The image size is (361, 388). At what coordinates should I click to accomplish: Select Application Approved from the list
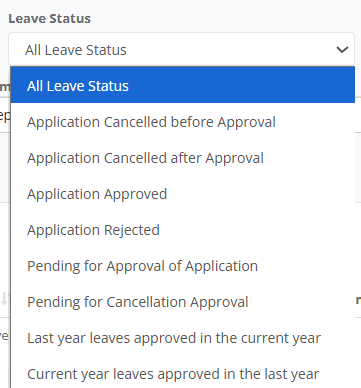pyautogui.click(x=183, y=194)
